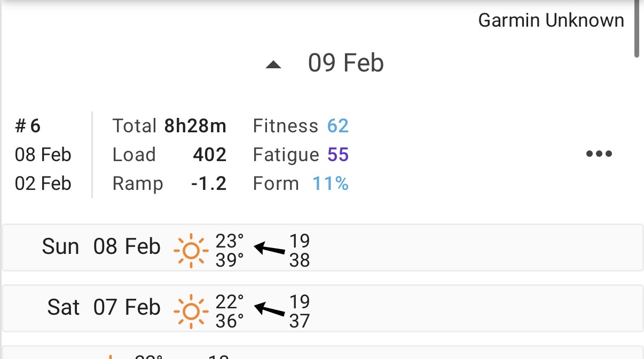Viewport: 644px width, 359px height.
Task: Click the Fitness value 62
Action: click(337, 126)
